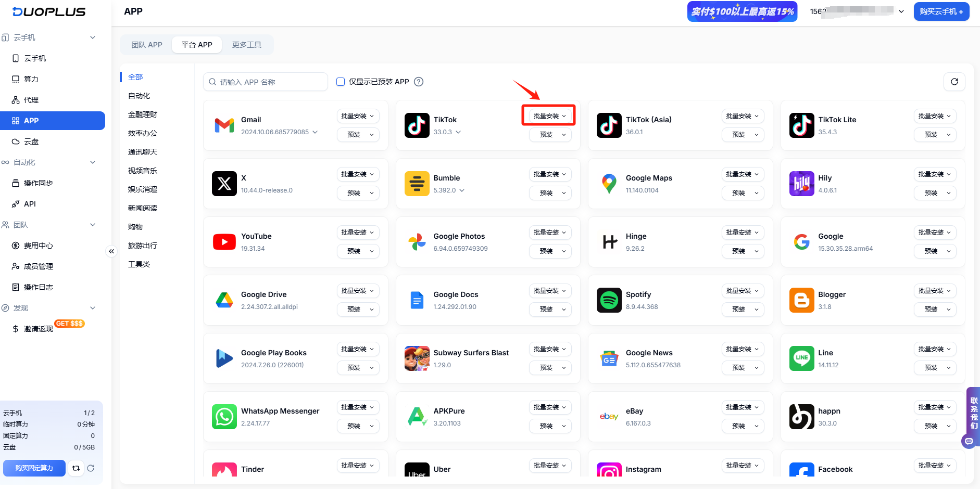Viewport: 980px width, 489px height.
Task: Switch to 平台 APP tab
Action: point(197,45)
